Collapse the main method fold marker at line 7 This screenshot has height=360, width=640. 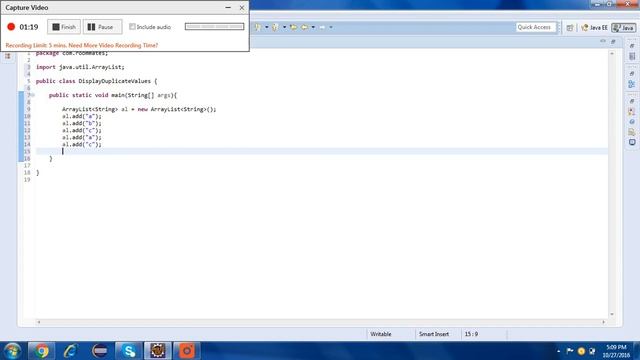coord(33,95)
